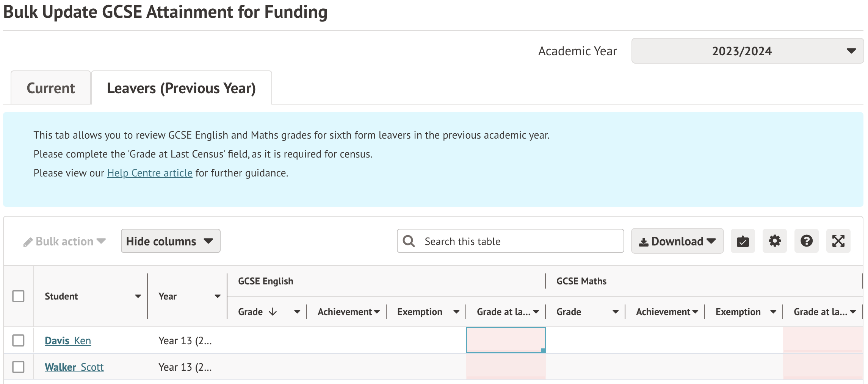Toggle the select-all checkbox in header
868x384 pixels.
coord(18,296)
